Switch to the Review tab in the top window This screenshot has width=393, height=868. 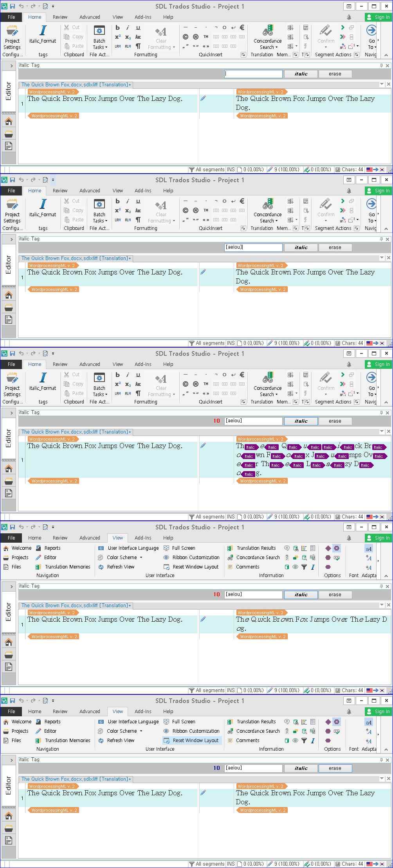[60, 17]
